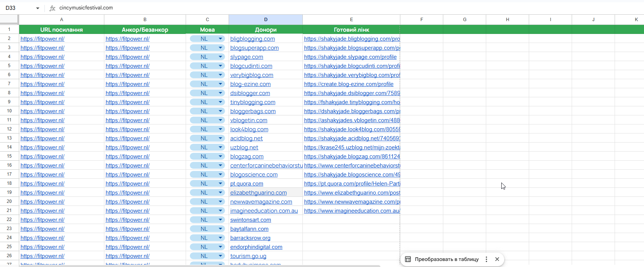The height and width of the screenshot is (267, 644).
Task: Open the blogoscience.com link
Action: (254, 175)
